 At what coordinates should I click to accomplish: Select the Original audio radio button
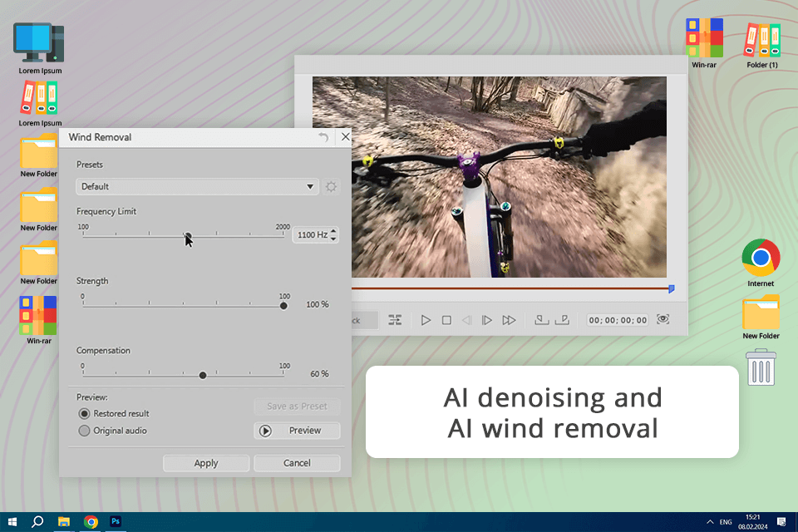click(x=84, y=431)
